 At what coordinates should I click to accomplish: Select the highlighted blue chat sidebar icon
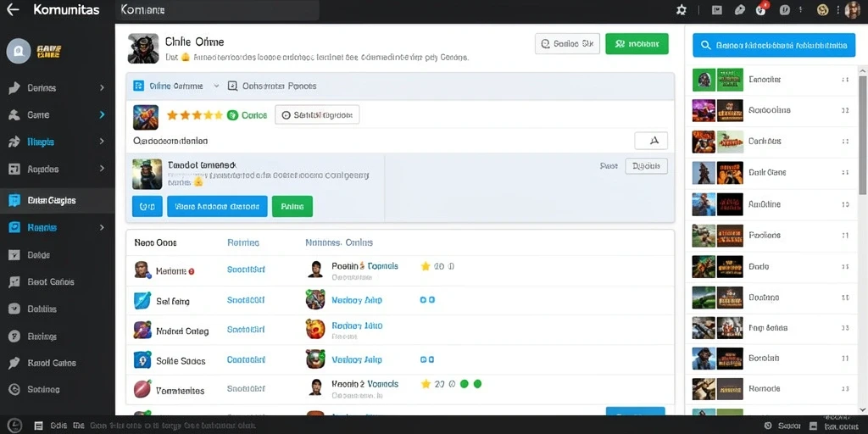tap(14, 200)
